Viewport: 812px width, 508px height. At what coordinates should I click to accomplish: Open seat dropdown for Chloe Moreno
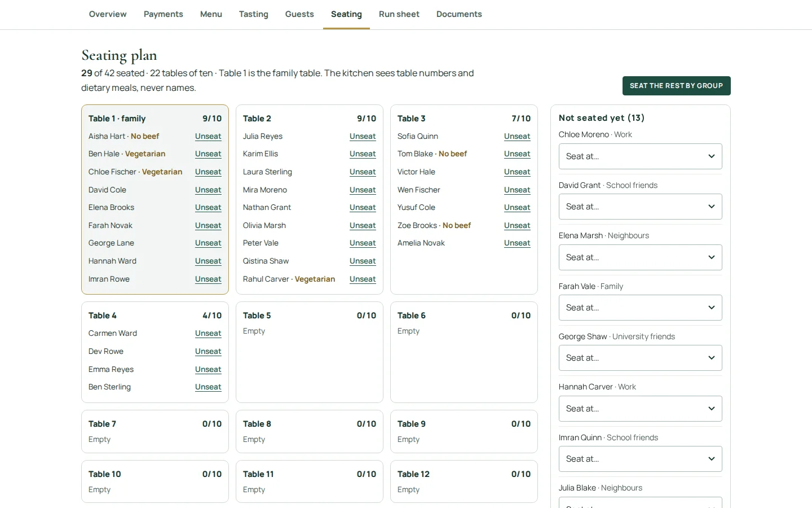[641, 156]
